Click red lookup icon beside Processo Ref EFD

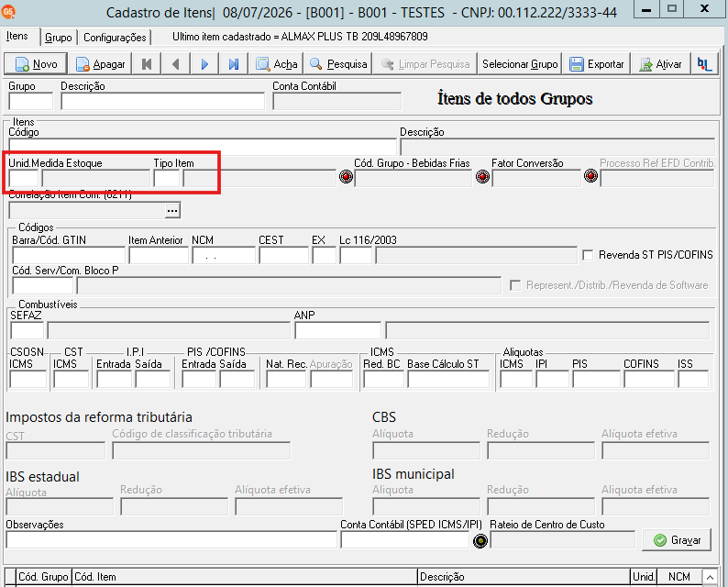[x=590, y=175]
